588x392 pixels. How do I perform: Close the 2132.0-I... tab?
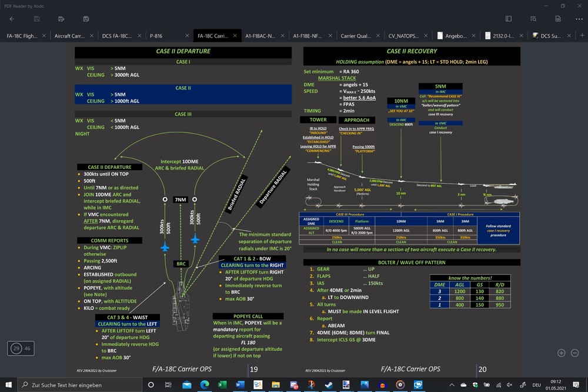[521, 36]
